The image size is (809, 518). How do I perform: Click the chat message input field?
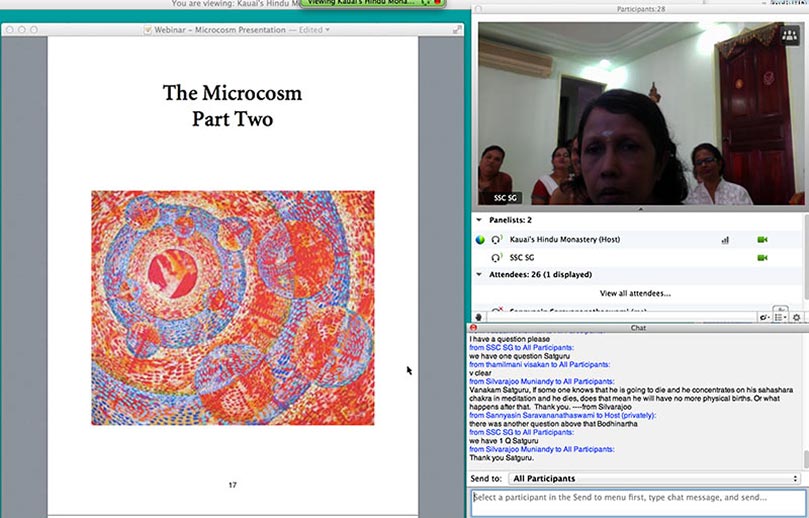pos(638,498)
